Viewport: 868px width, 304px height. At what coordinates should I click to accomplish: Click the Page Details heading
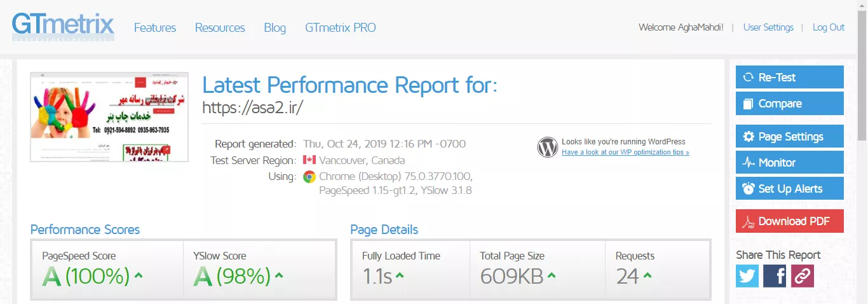point(384,230)
